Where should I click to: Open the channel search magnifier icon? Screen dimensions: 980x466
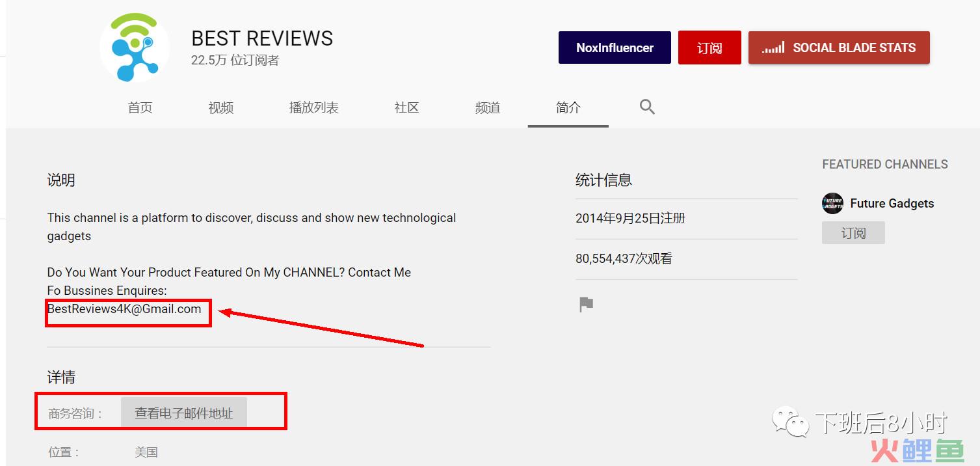647,107
